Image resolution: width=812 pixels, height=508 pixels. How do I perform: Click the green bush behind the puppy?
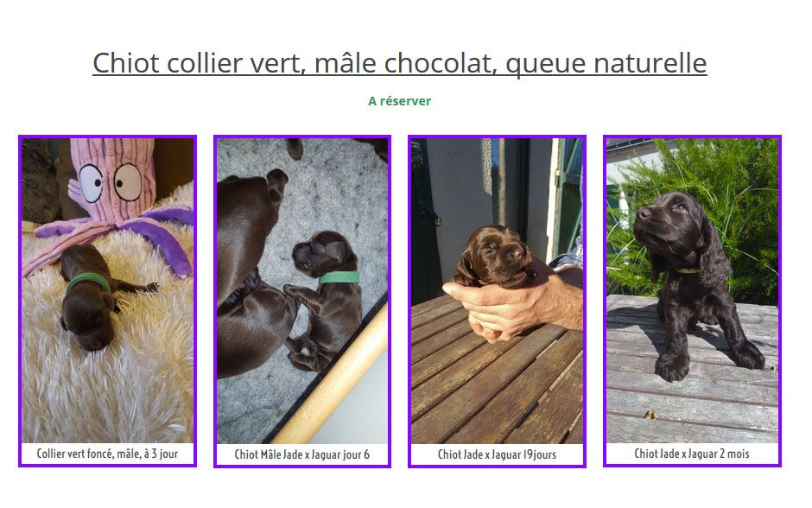pos(735,207)
